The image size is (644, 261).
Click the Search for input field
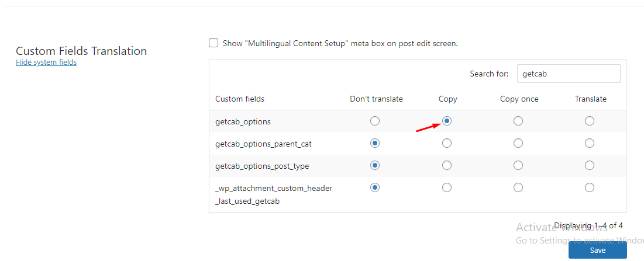(568, 74)
